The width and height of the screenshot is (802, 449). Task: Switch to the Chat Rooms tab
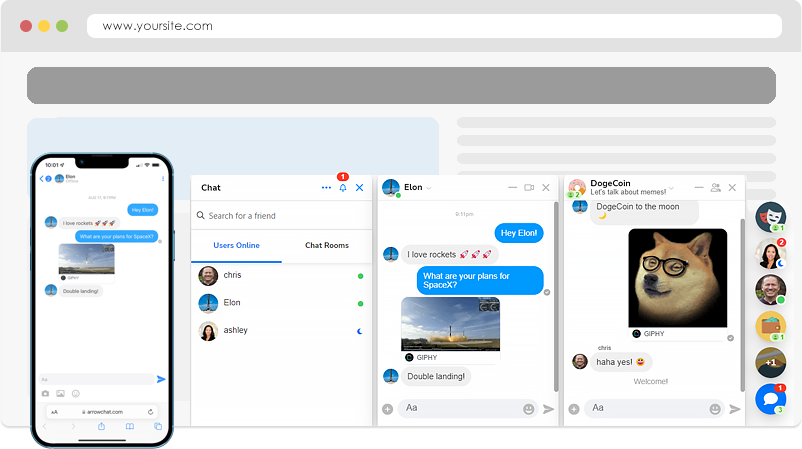pos(327,245)
